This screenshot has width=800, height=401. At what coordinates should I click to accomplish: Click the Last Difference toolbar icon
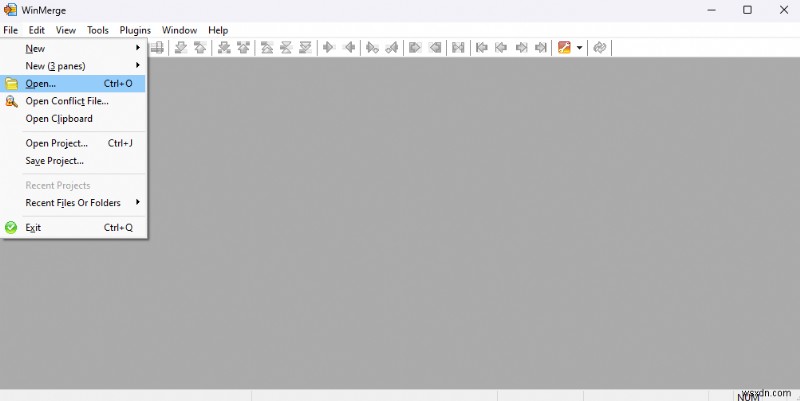(305, 47)
